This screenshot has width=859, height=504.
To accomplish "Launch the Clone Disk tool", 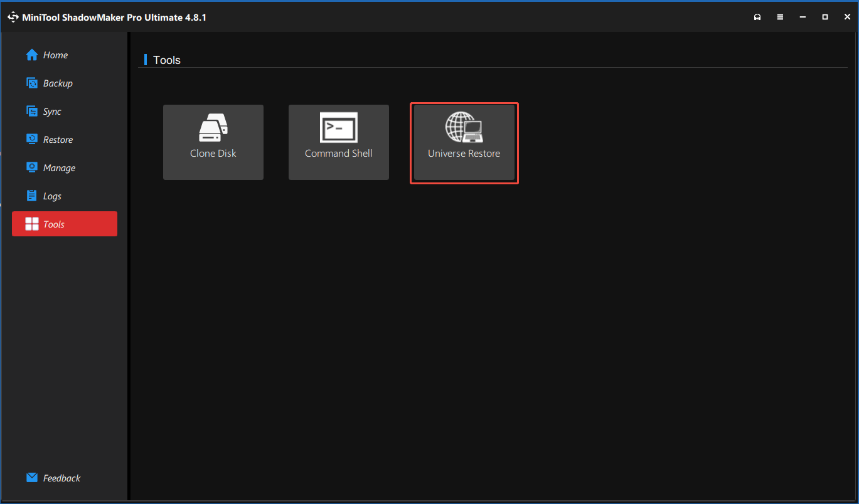I will point(213,142).
